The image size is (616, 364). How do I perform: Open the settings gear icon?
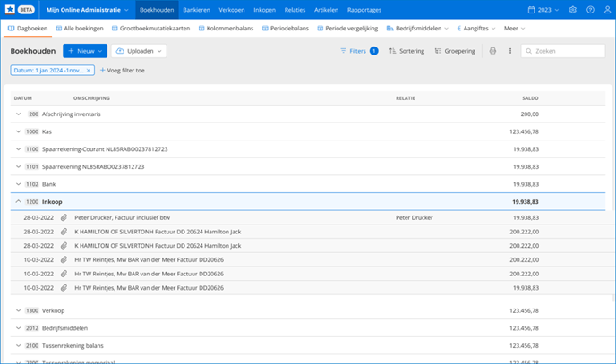(573, 10)
